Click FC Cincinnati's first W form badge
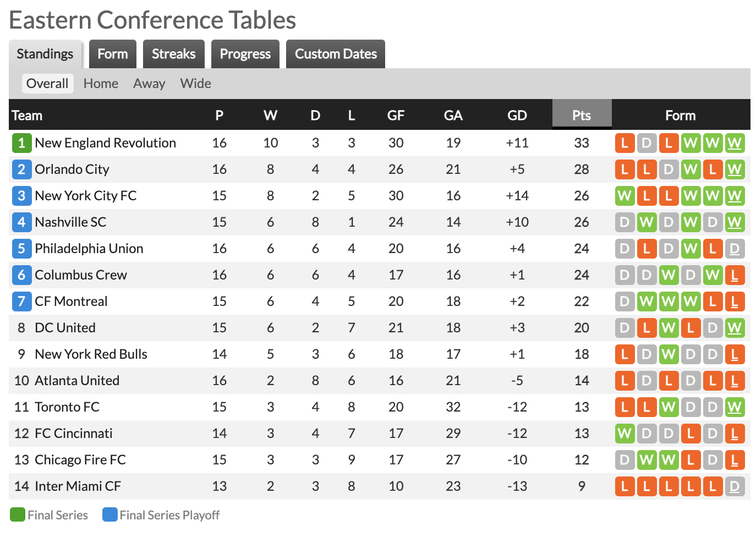 (x=624, y=434)
